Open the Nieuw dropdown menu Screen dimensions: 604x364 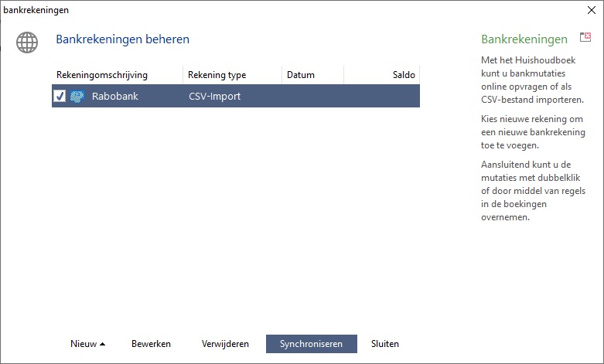click(x=87, y=344)
